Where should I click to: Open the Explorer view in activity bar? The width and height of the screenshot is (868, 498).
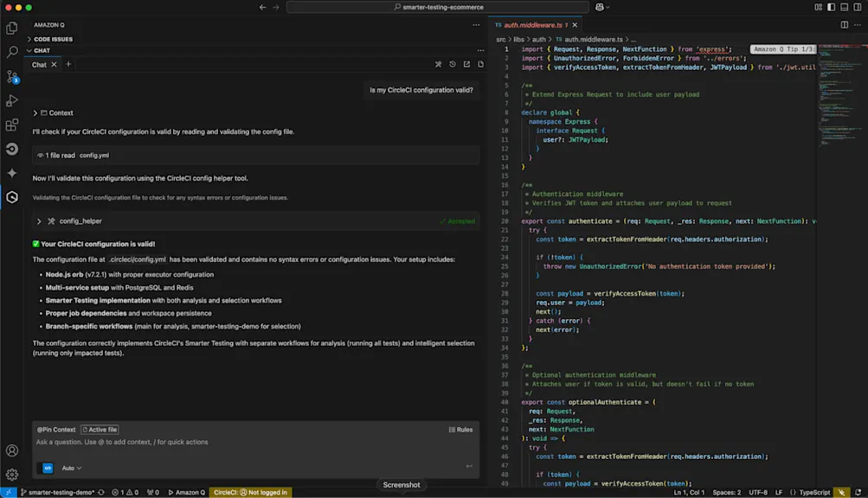coord(11,29)
